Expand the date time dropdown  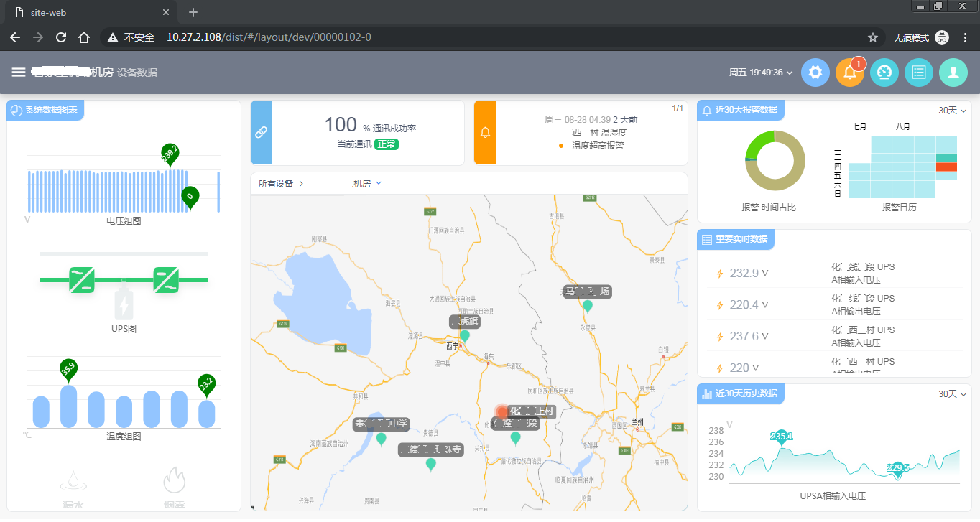point(761,73)
